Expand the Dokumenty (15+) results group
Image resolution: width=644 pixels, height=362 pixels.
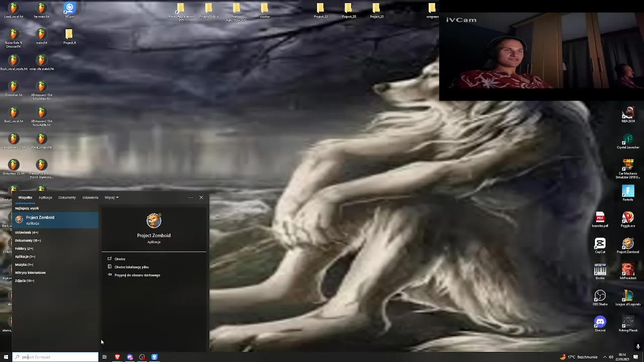point(28,240)
